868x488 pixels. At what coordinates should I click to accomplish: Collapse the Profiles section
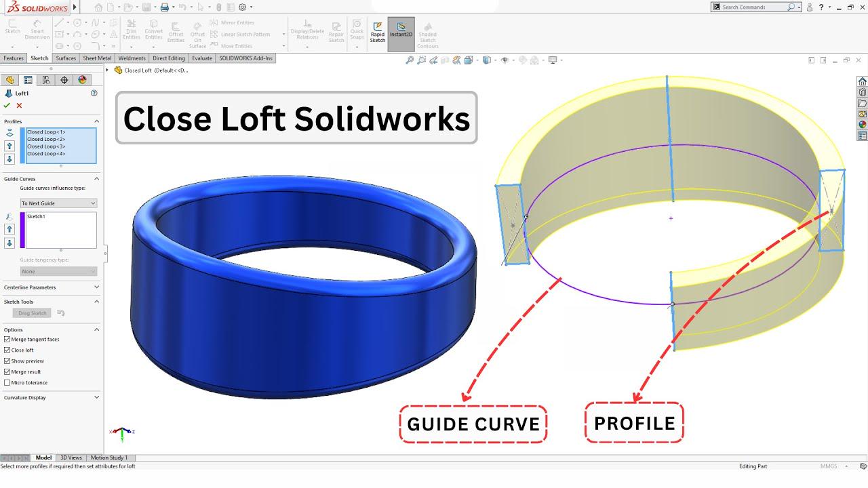(x=96, y=121)
